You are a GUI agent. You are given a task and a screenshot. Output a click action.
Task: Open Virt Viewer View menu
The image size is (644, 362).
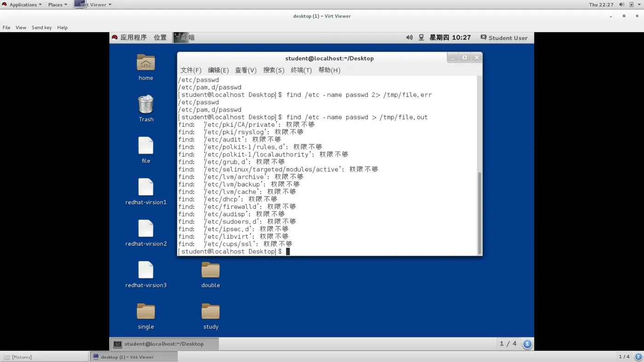click(x=21, y=28)
